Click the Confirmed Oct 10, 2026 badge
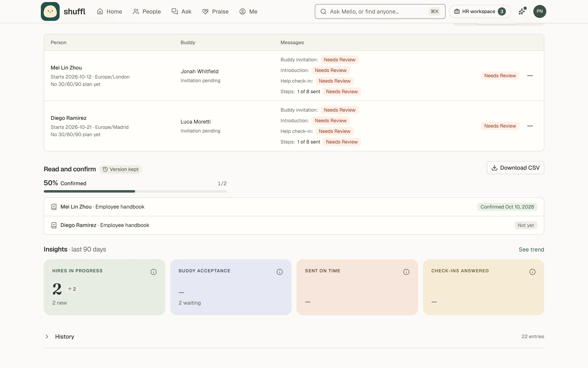This screenshot has height=368, width=588. click(x=507, y=207)
